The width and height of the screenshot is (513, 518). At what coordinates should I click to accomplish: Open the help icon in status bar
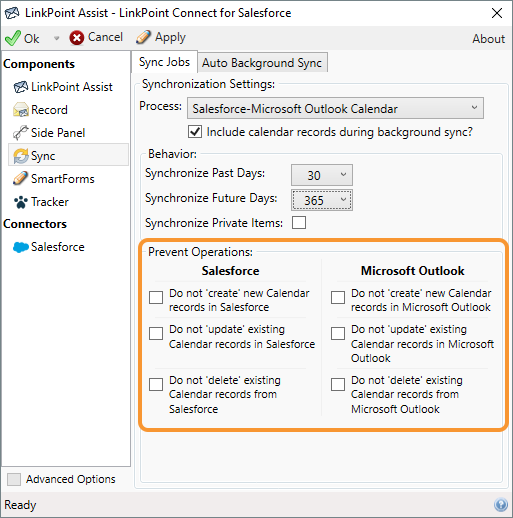501,504
